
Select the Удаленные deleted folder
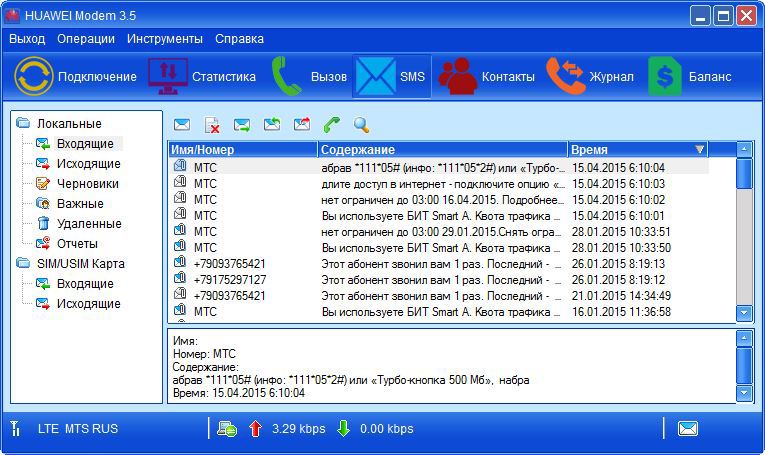(x=89, y=223)
